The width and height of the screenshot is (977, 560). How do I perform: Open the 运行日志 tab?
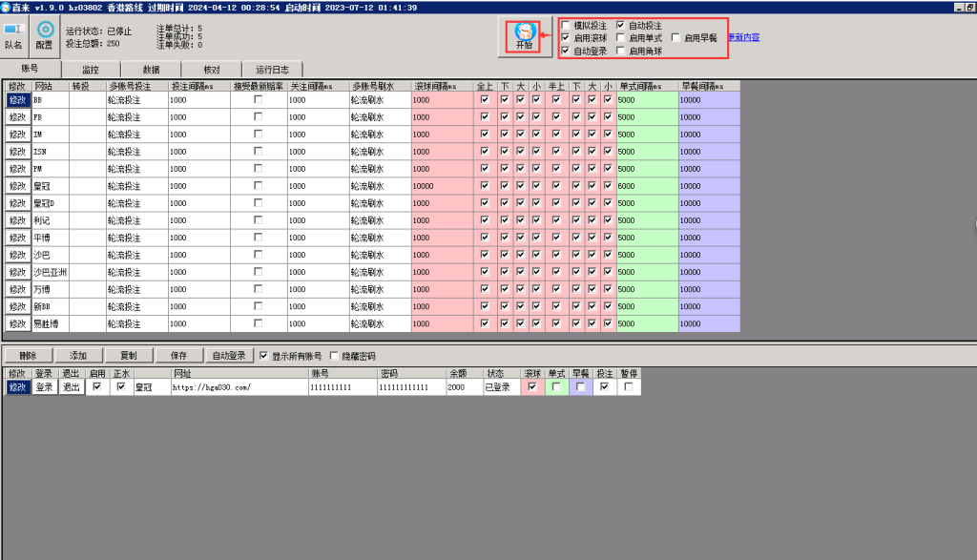(x=272, y=70)
